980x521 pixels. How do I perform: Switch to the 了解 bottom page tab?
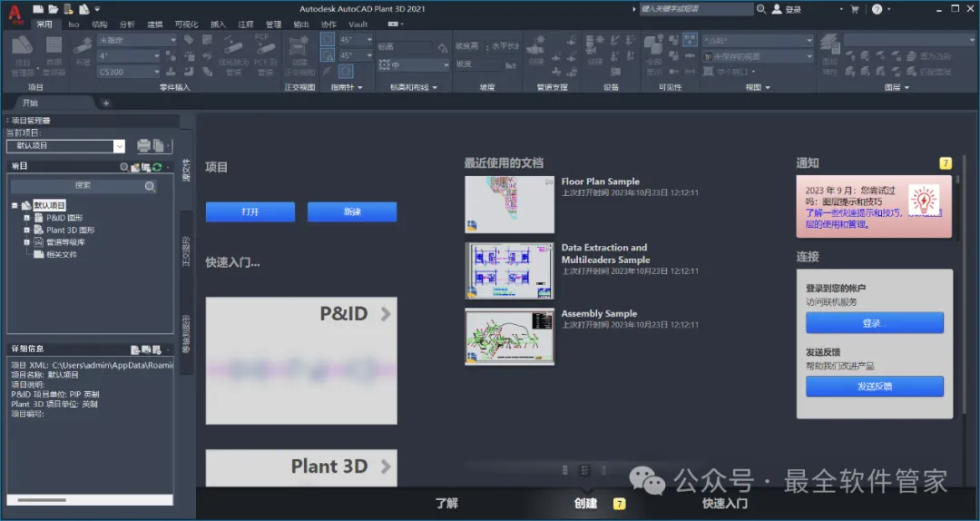(x=446, y=503)
